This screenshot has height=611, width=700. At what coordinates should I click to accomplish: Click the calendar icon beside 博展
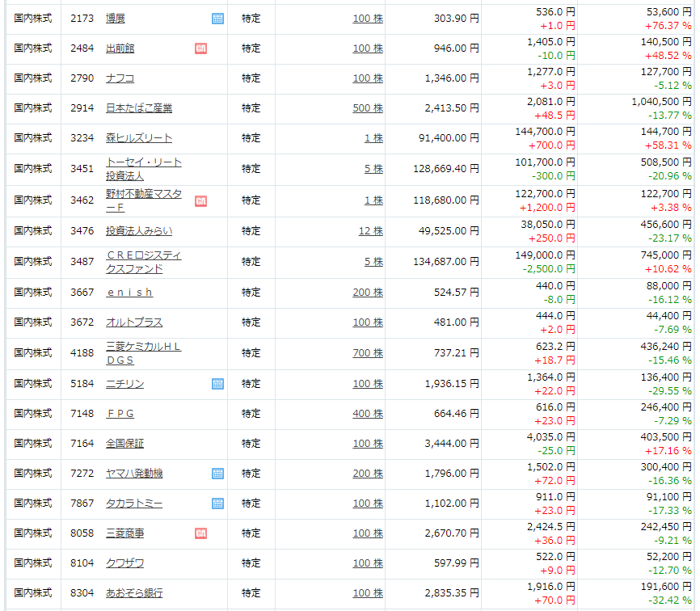tap(217, 19)
